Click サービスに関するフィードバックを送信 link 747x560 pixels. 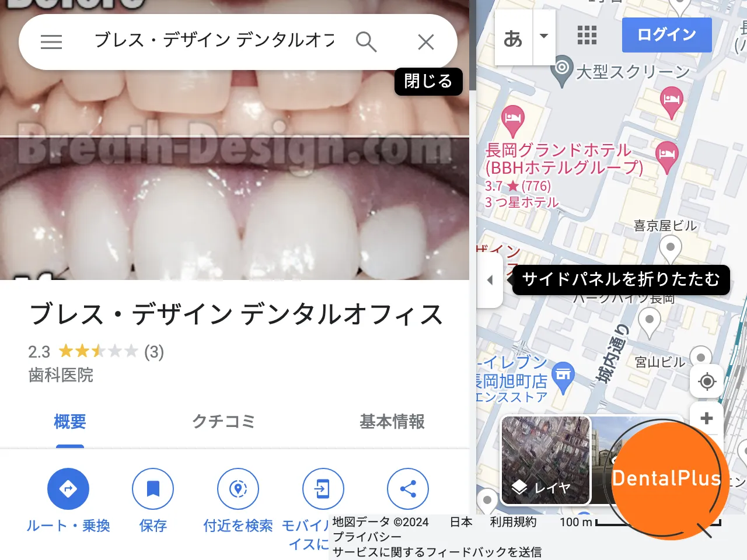[x=437, y=552]
